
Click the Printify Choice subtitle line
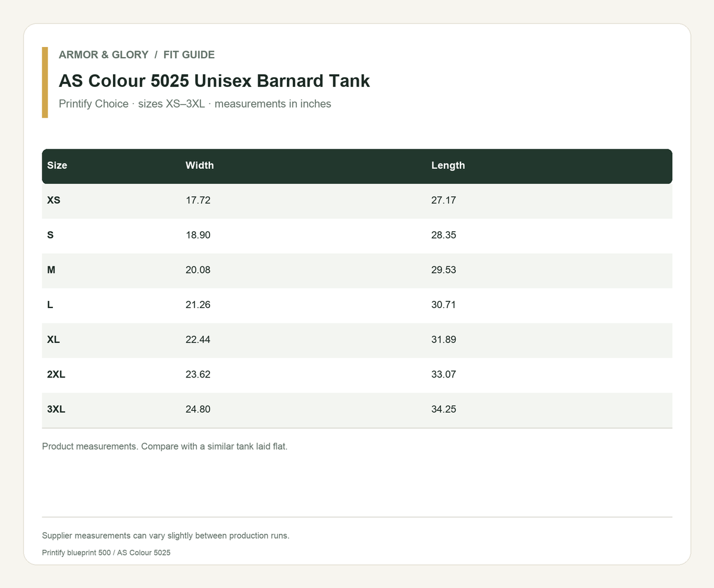click(x=195, y=104)
